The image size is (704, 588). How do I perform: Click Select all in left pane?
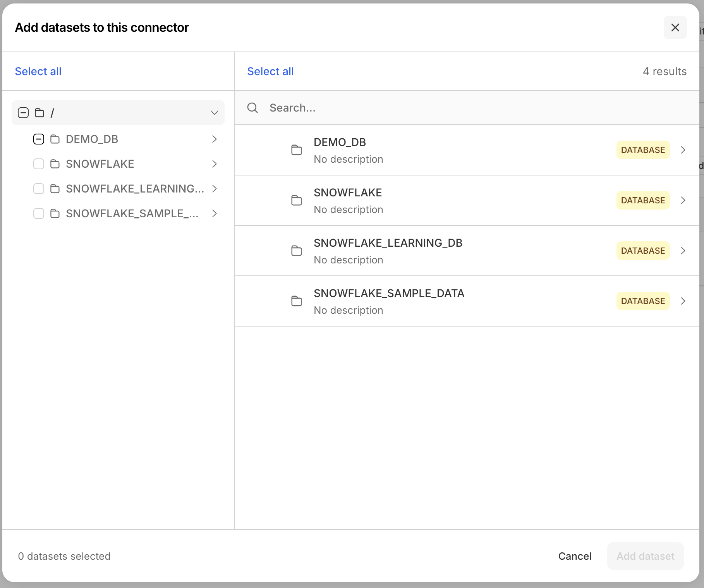38,71
